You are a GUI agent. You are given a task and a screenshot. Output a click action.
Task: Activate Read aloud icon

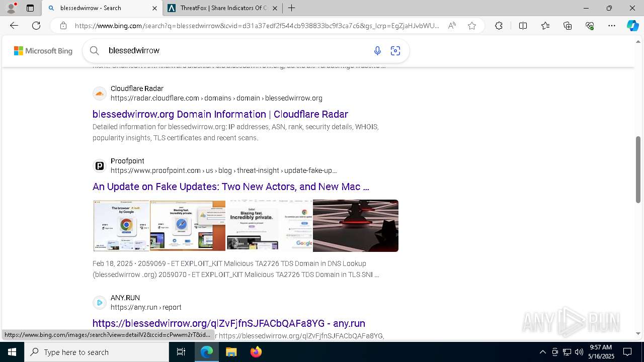452,26
